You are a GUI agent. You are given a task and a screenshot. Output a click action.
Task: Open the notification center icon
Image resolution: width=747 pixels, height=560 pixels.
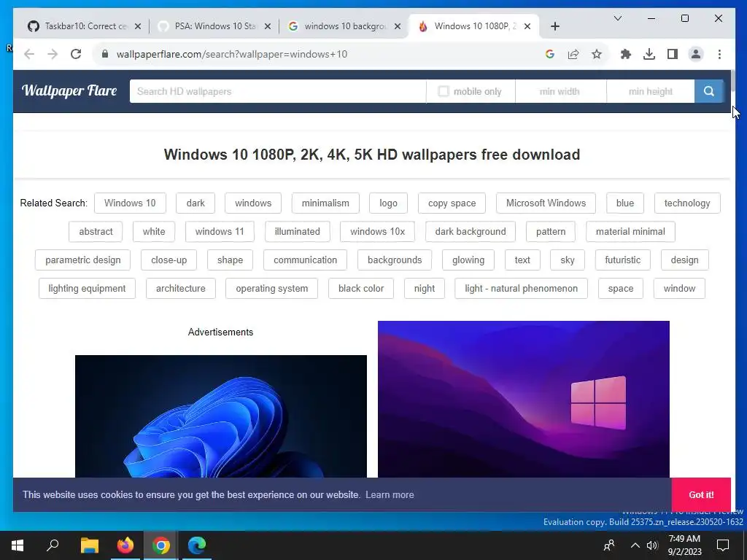click(723, 545)
